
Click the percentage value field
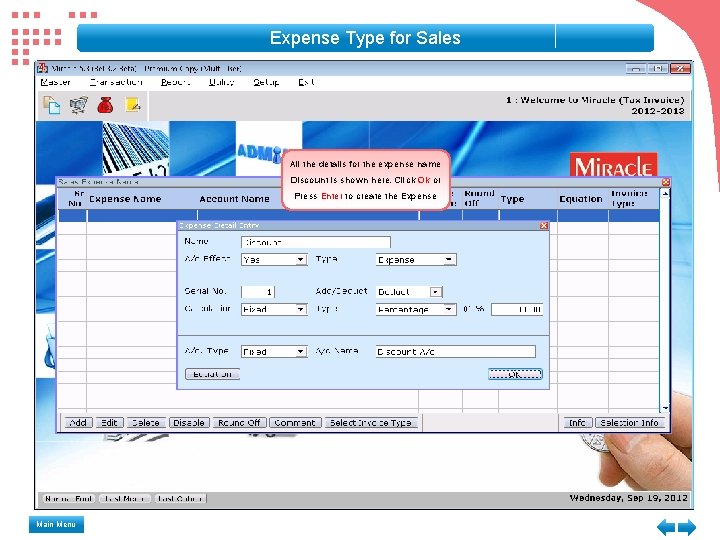[x=517, y=309]
